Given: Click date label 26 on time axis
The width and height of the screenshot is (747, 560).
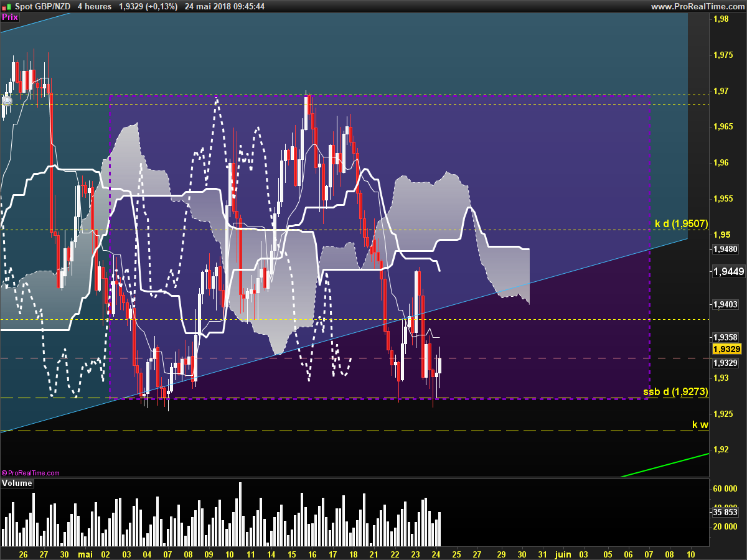Looking at the screenshot, I should pyautogui.click(x=24, y=553).
